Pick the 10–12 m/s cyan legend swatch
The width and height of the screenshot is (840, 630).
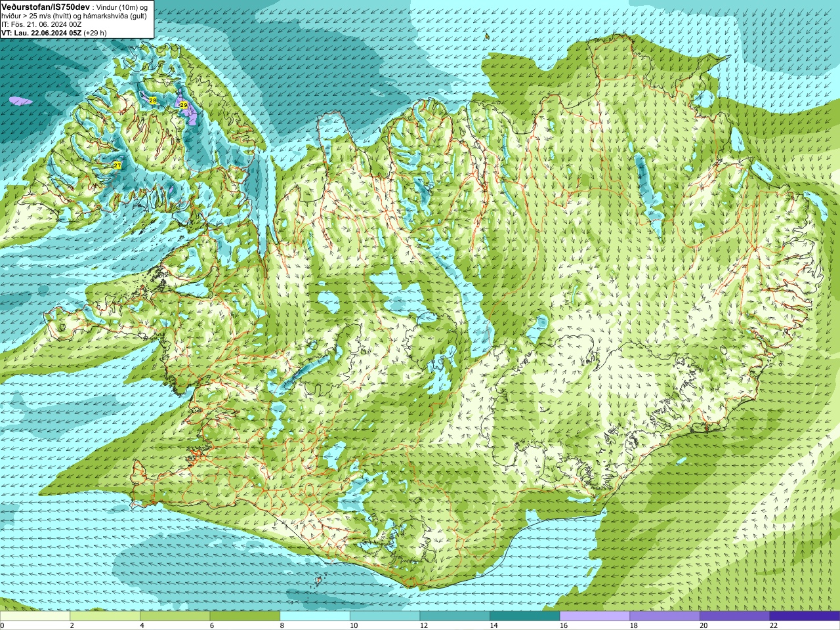(x=385, y=616)
